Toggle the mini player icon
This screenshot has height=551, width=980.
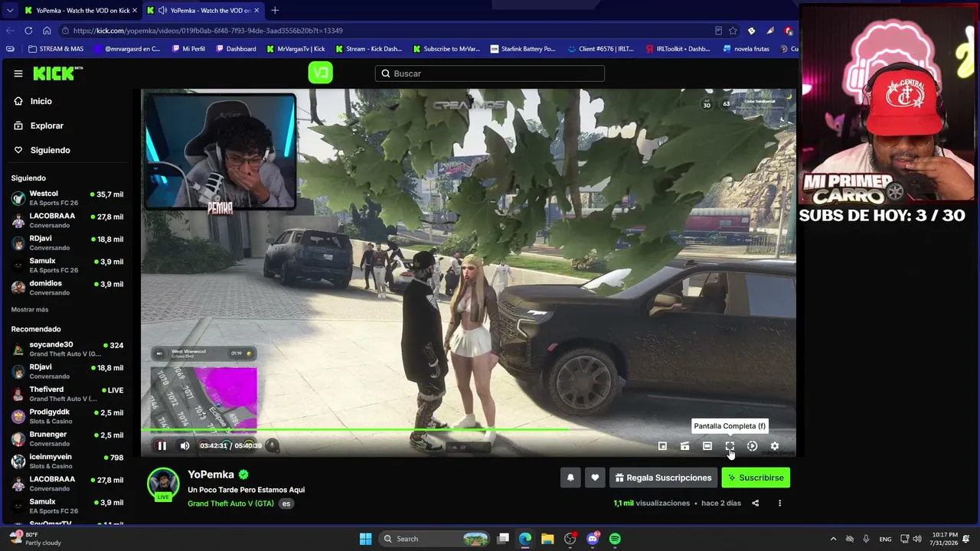(662, 446)
